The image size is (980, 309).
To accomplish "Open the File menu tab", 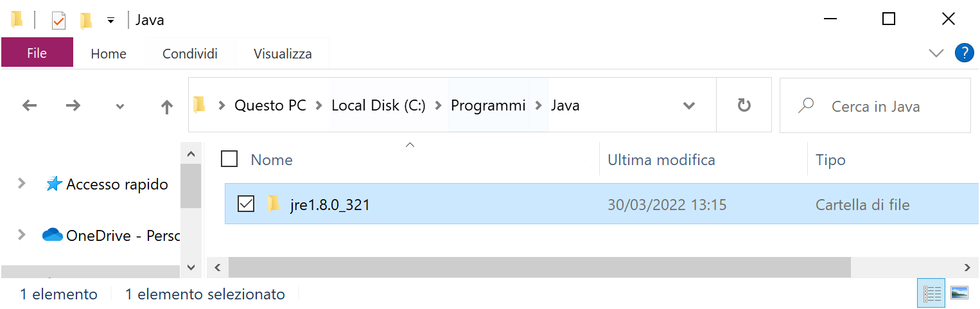I will click(37, 53).
